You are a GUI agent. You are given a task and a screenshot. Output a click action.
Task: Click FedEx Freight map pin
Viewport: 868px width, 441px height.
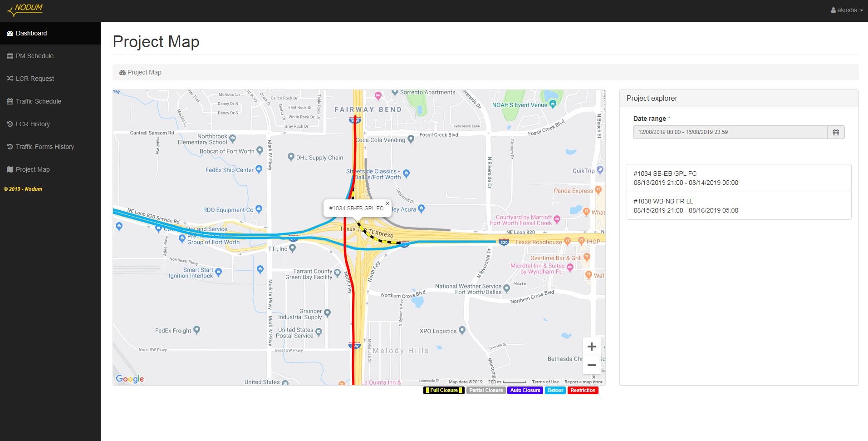coord(196,330)
